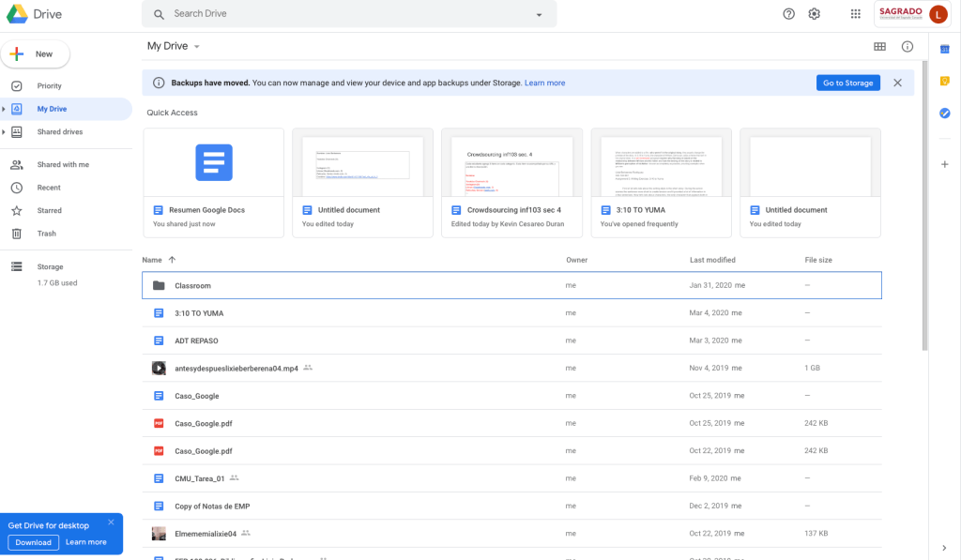This screenshot has width=961, height=560.
Task: Open Resumen Google Docs quick access card
Action: tap(213, 183)
